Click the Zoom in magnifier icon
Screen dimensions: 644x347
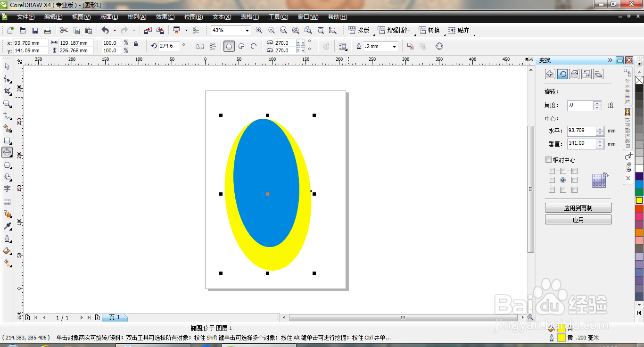[259, 30]
